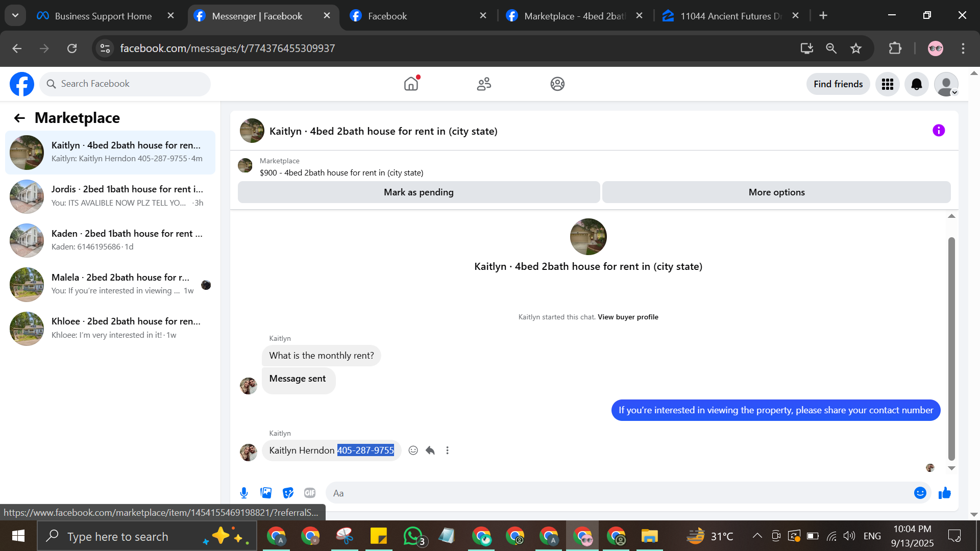Open the account profile menu
980x551 pixels.
[x=946, y=84]
